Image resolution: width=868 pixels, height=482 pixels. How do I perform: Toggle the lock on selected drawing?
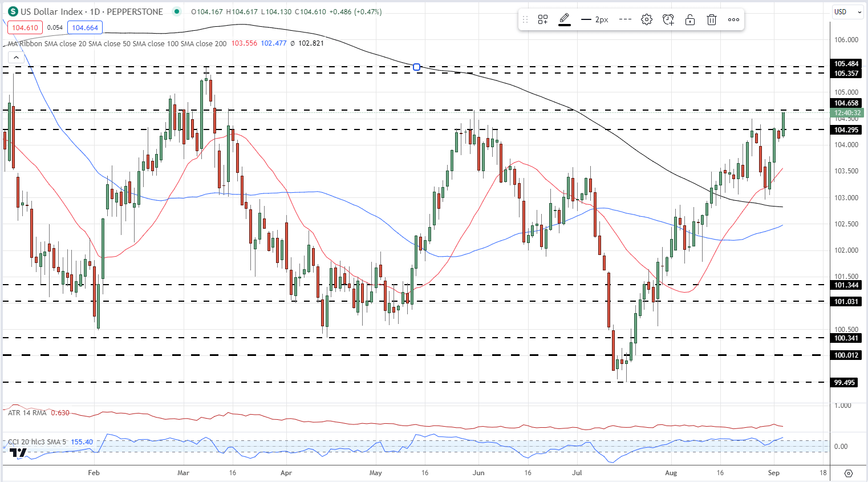point(690,19)
